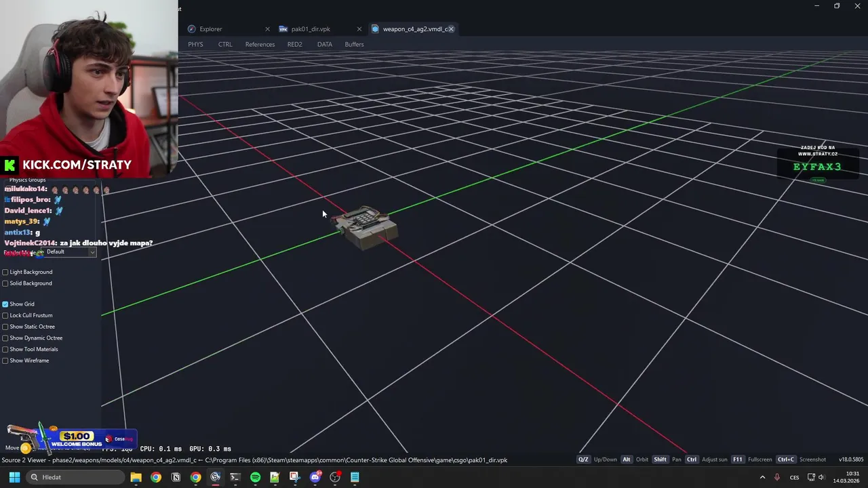This screenshot has width=868, height=488.
Task: Click the version v18.0.5805 label
Action: (x=851, y=460)
